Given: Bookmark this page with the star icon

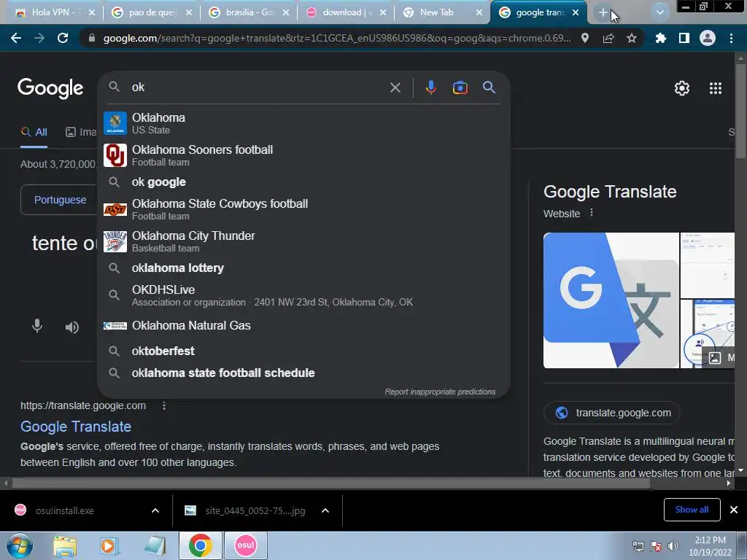Looking at the screenshot, I should [632, 38].
